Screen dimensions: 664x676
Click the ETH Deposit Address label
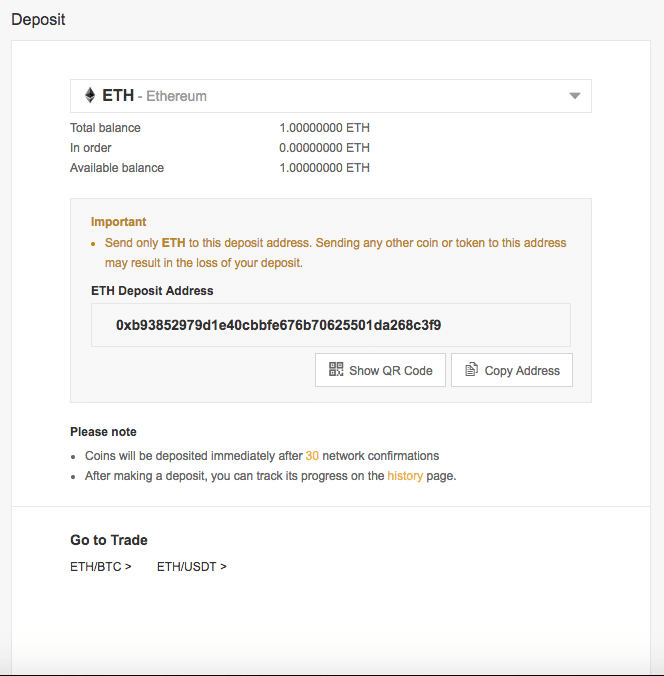click(x=152, y=291)
